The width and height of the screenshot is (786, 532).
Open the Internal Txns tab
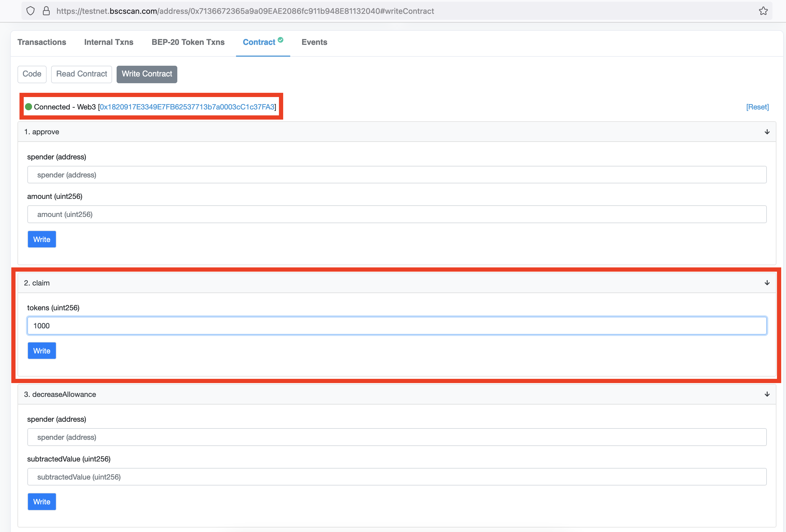[109, 42]
